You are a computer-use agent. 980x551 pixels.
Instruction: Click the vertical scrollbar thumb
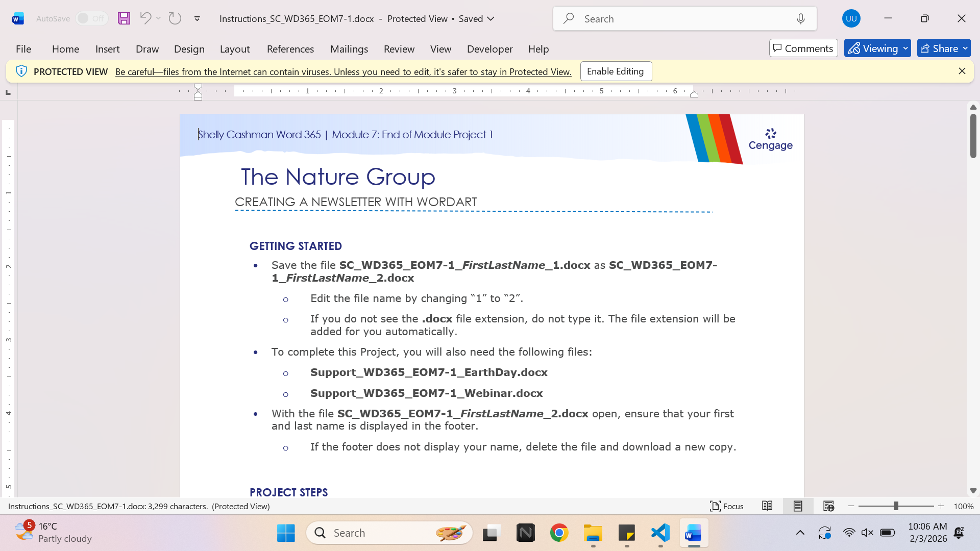pos(973,136)
